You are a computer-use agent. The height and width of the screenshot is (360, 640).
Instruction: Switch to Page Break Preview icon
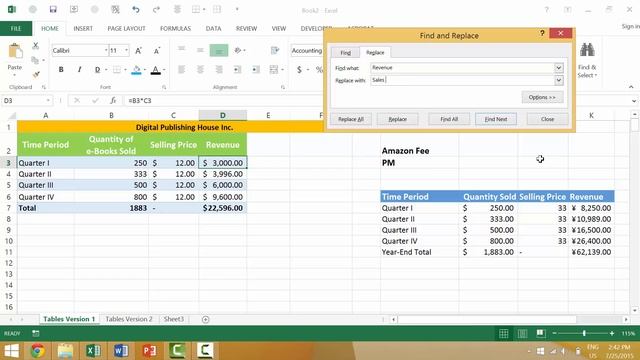click(541, 333)
